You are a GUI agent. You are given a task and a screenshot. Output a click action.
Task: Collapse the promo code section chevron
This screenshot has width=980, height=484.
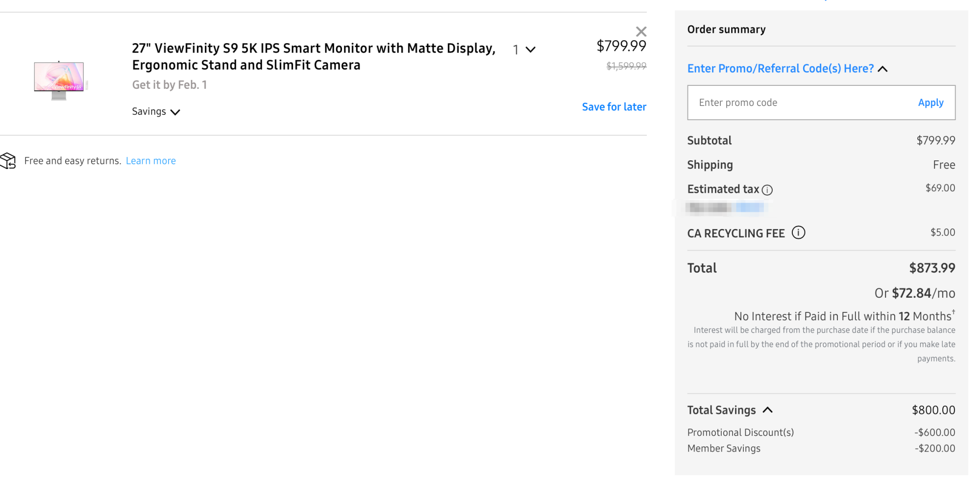(x=882, y=69)
